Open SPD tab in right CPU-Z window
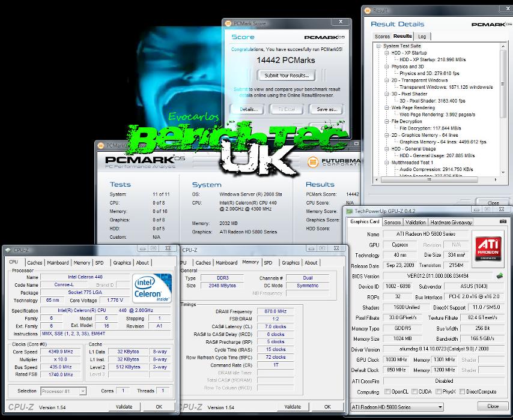 (x=268, y=262)
